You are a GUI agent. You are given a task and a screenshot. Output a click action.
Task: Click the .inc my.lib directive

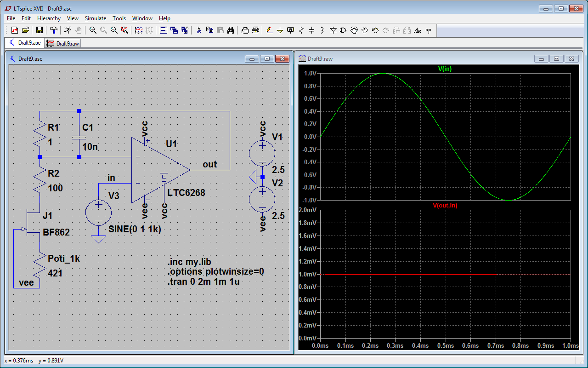189,262
